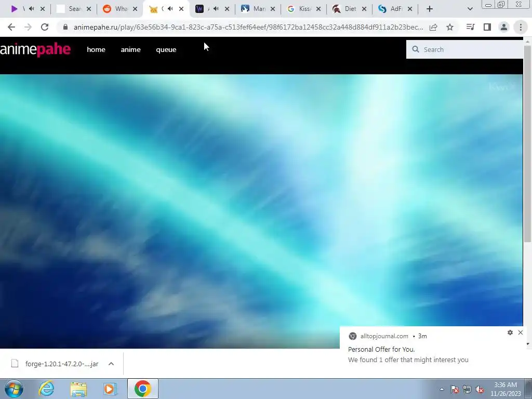Click the search magnifier icon
532x399 pixels.
coord(415,49)
